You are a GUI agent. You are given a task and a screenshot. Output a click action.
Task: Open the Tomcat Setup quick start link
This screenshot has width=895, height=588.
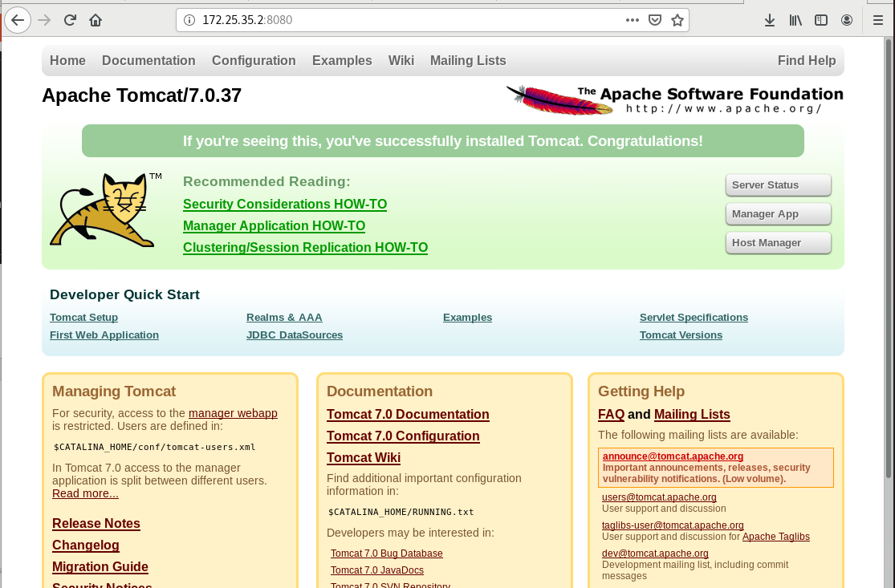pos(84,317)
